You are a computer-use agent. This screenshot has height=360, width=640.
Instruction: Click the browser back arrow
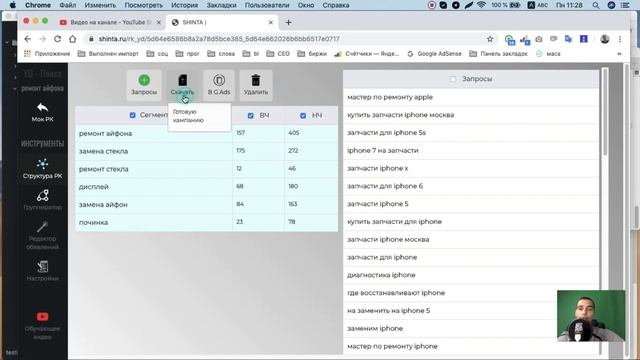coord(27,39)
